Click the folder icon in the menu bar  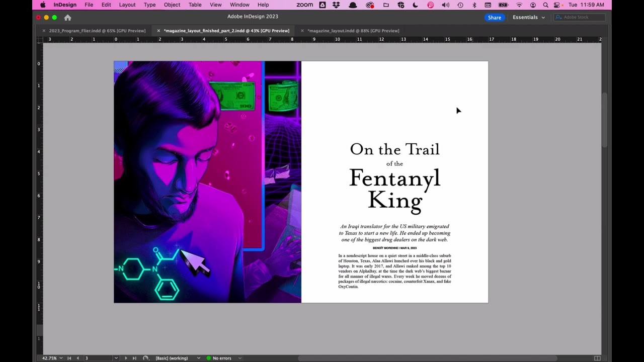(386, 5)
